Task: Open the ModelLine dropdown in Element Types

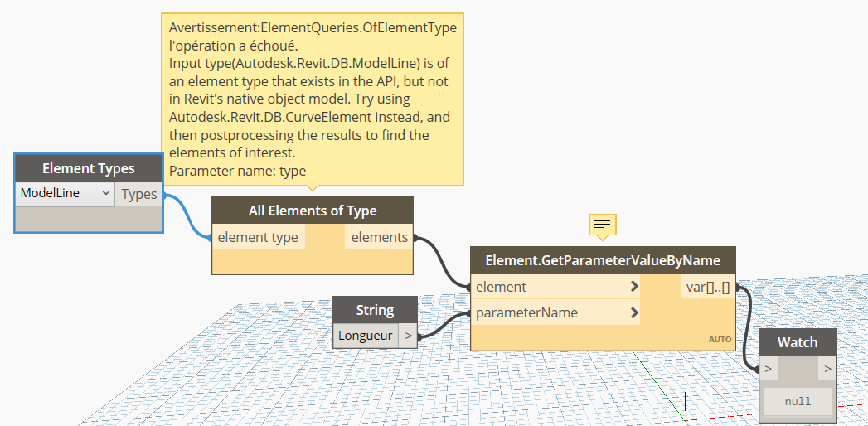Action: (x=65, y=193)
